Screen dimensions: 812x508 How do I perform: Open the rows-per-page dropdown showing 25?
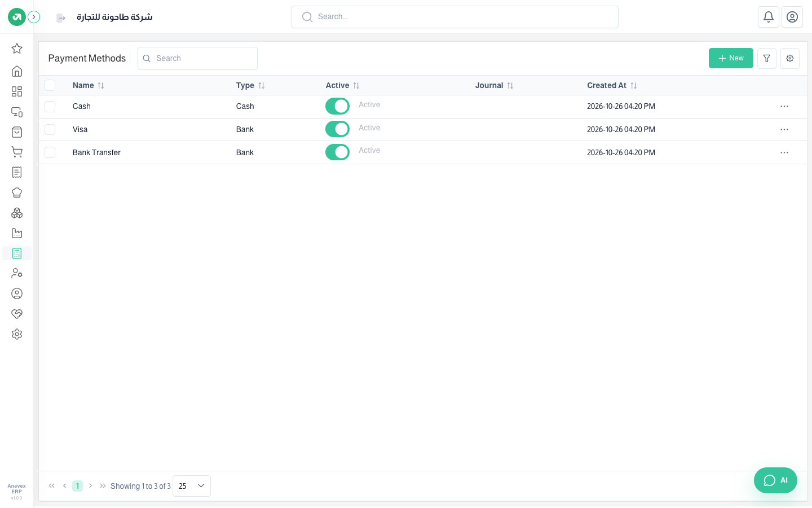[192, 486]
